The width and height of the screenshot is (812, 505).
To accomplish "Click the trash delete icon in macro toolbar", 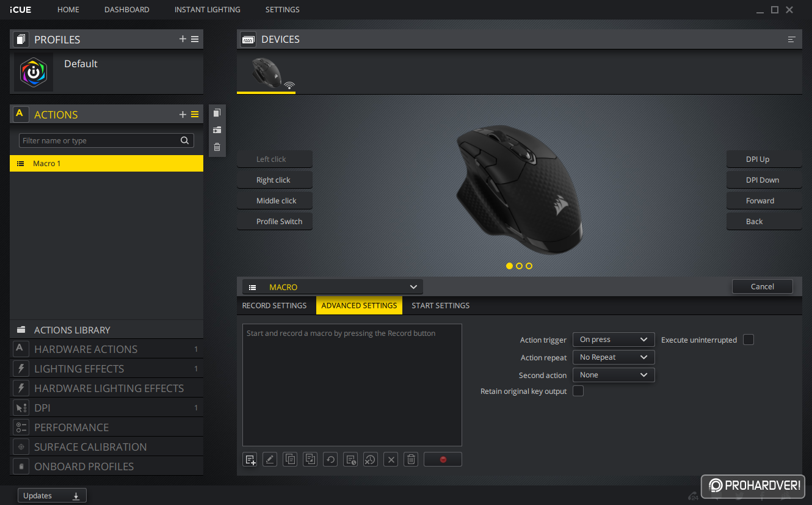I will pos(411,459).
